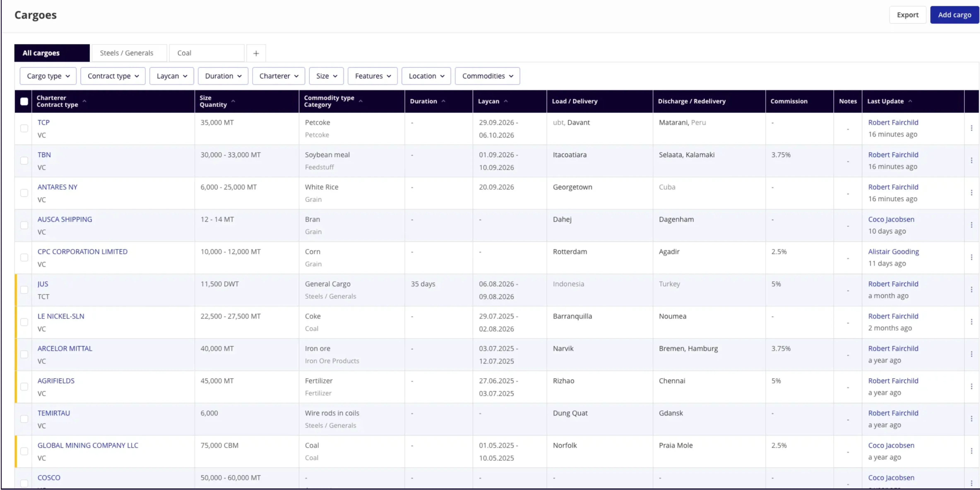Image resolution: width=980 pixels, height=490 pixels.
Task: Open the ANTARES NY charterer link
Action: [x=58, y=187]
